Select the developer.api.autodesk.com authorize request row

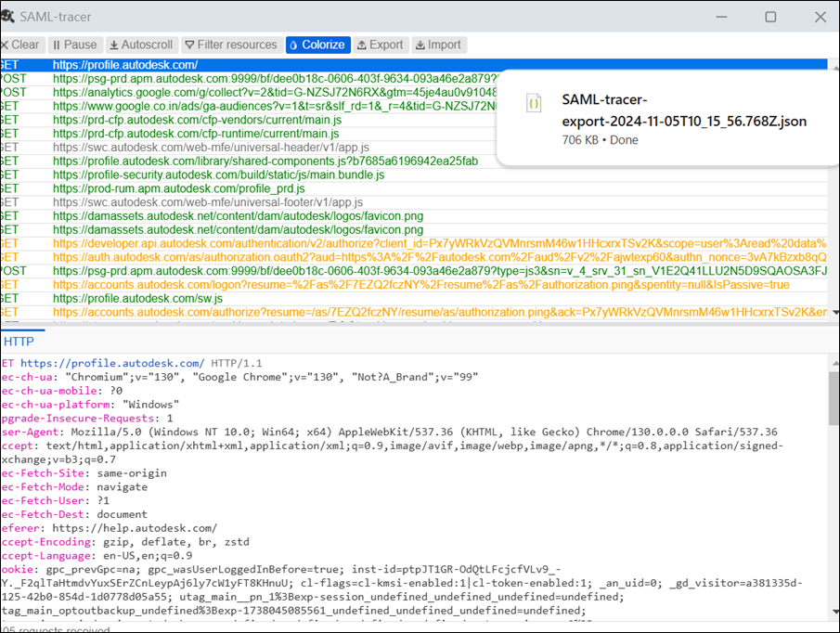point(414,244)
